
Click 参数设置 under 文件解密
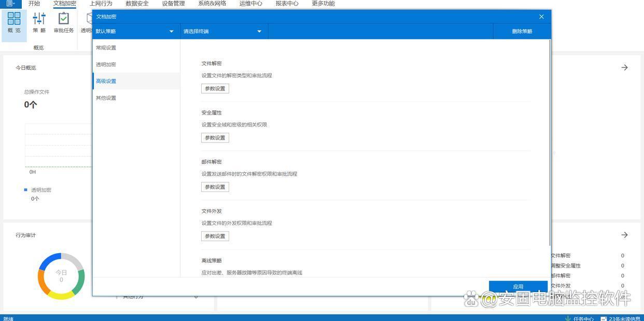click(215, 89)
